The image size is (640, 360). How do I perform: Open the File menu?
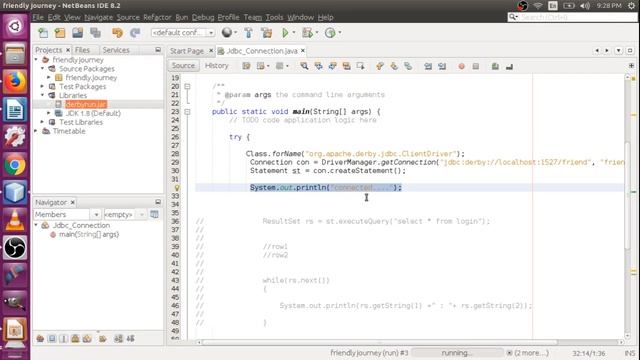tap(38, 17)
